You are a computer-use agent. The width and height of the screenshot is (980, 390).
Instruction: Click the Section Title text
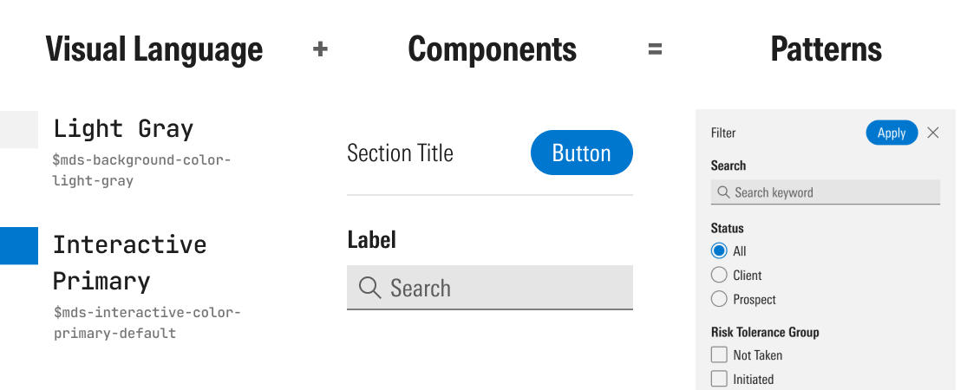400,153
